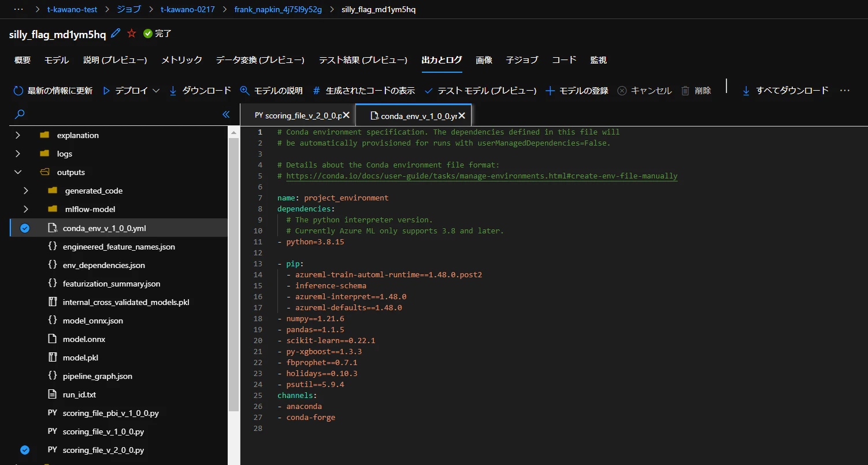Star the job as favorite
The height and width of the screenshot is (465, 868).
click(131, 34)
